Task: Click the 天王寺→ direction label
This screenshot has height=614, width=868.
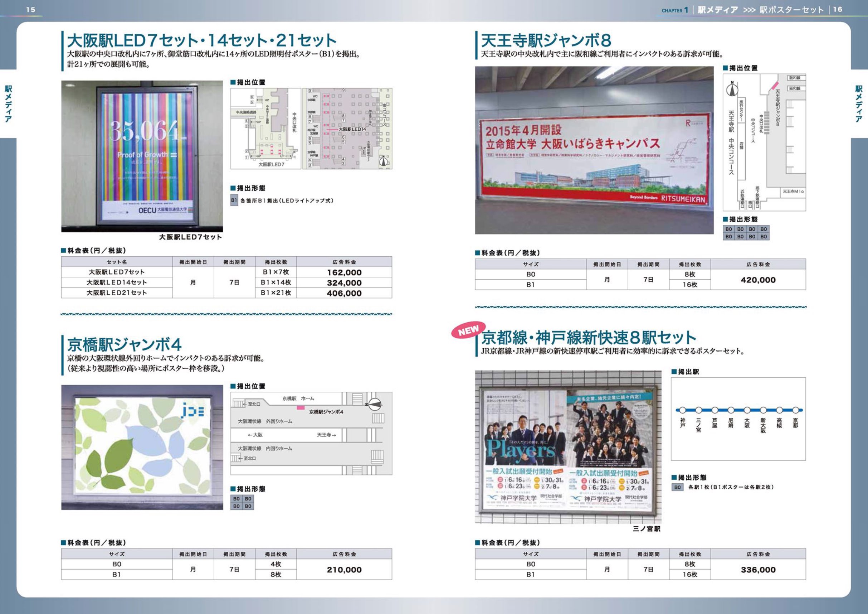Action: (x=326, y=435)
